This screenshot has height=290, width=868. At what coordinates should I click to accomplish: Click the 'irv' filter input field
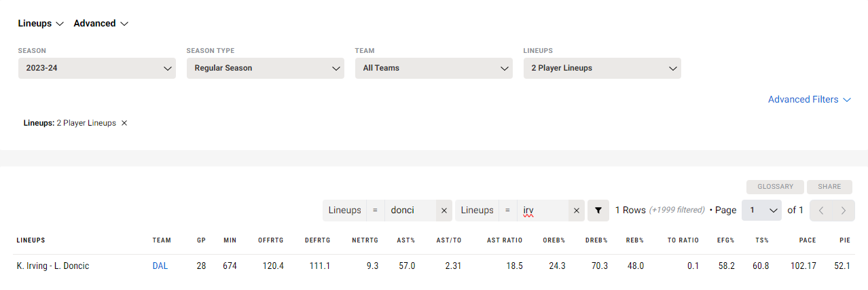pos(542,211)
